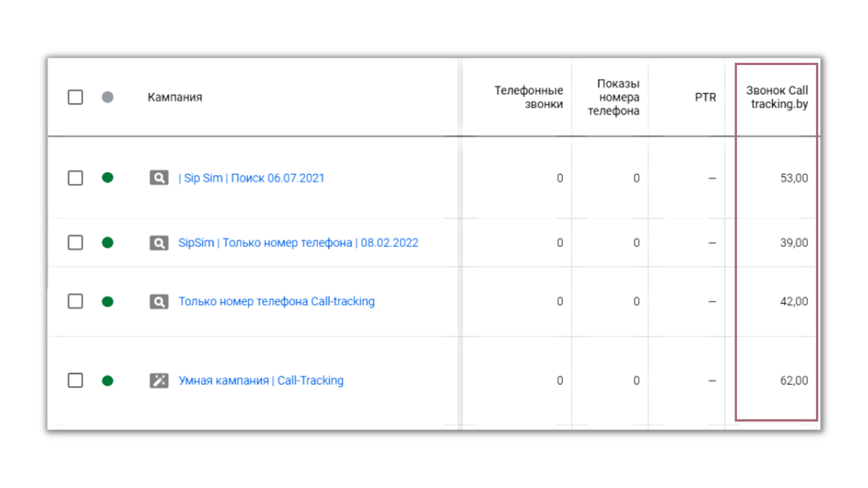
Task: Click gray status dot in header row
Action: pyautogui.click(x=108, y=97)
